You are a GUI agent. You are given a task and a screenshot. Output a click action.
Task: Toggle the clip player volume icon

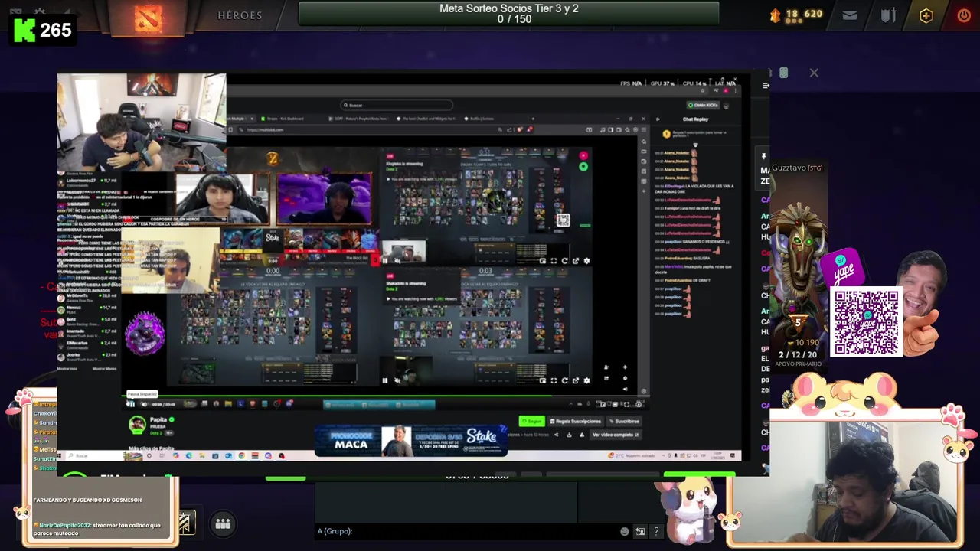point(144,403)
